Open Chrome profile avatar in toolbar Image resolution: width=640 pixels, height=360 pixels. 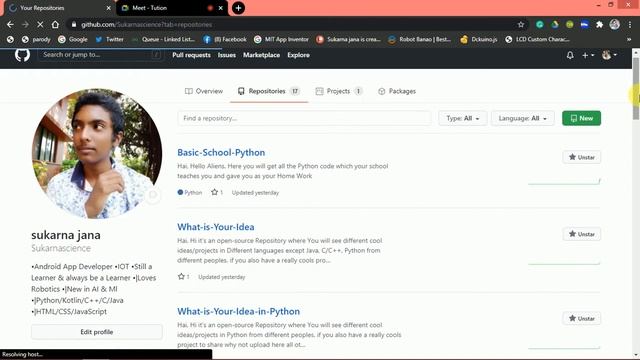615,24
